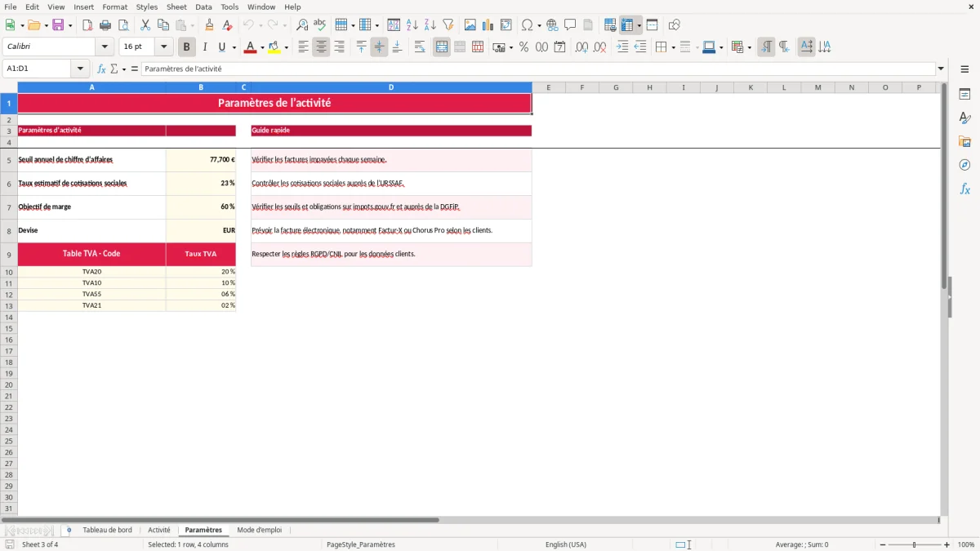
Task: Open sidebar Styles panel icon
Action: click(964, 118)
